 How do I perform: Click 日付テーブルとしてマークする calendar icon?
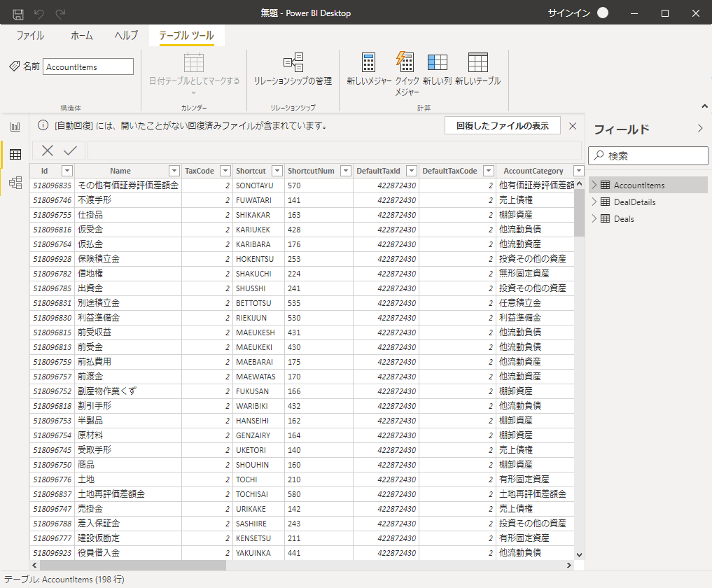(194, 63)
